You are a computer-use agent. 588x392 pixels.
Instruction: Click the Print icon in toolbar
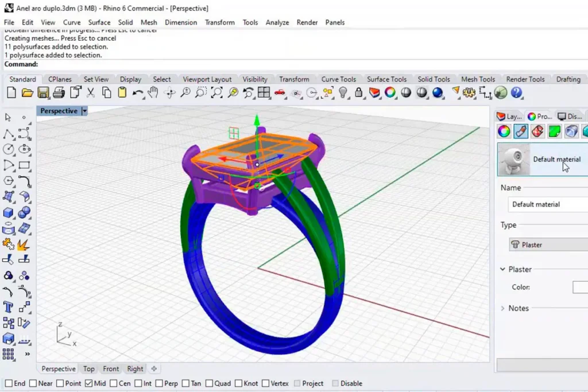click(59, 92)
